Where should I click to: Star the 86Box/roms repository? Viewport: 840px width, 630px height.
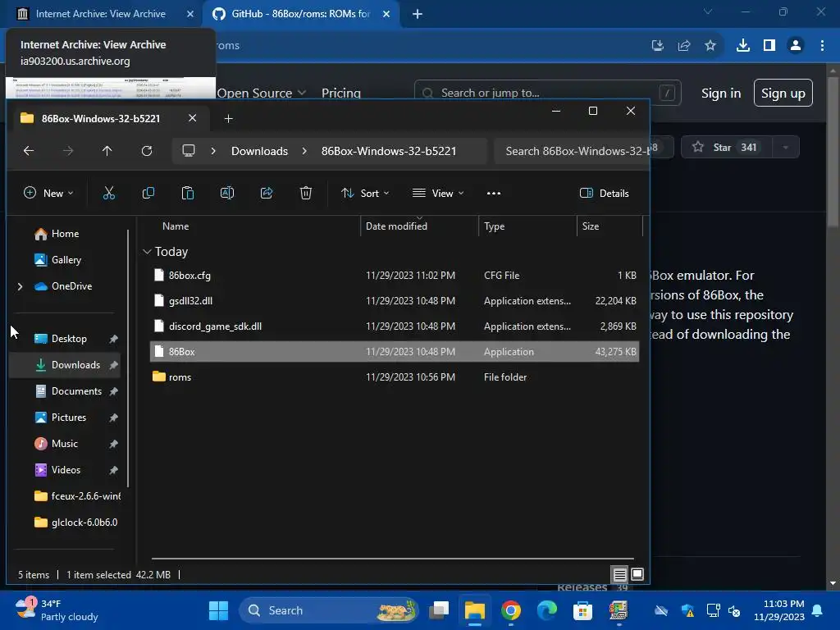tap(727, 148)
